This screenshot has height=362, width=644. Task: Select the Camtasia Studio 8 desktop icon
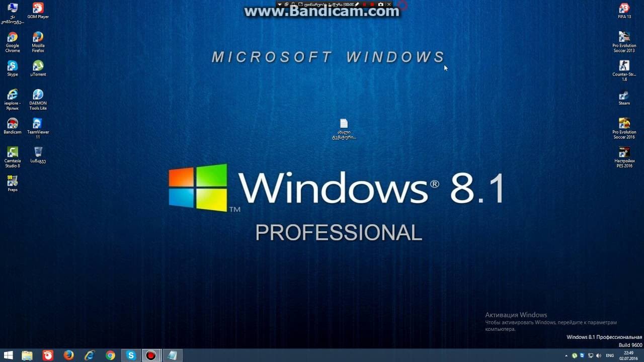point(13,157)
